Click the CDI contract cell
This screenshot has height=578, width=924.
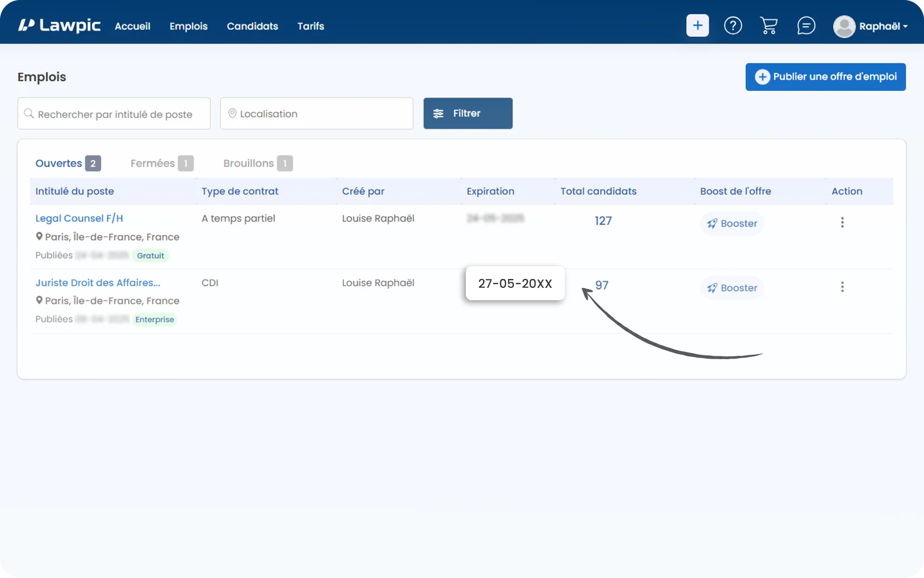[210, 283]
